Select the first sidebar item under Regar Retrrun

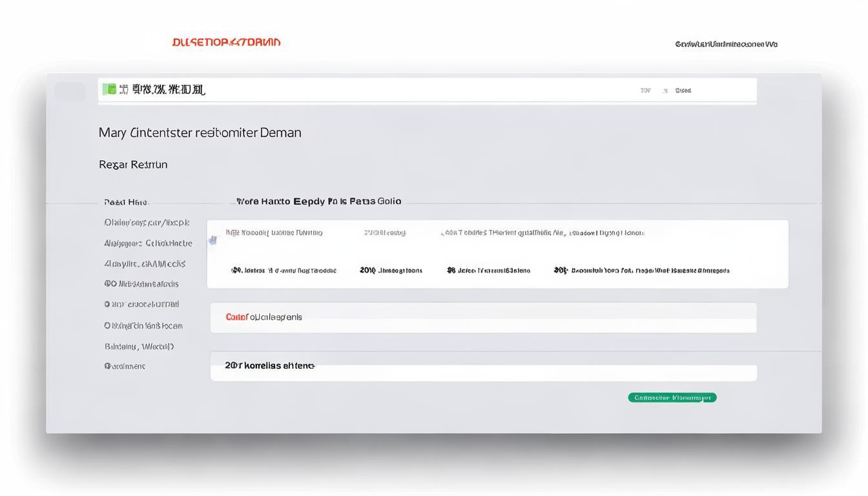point(147,223)
